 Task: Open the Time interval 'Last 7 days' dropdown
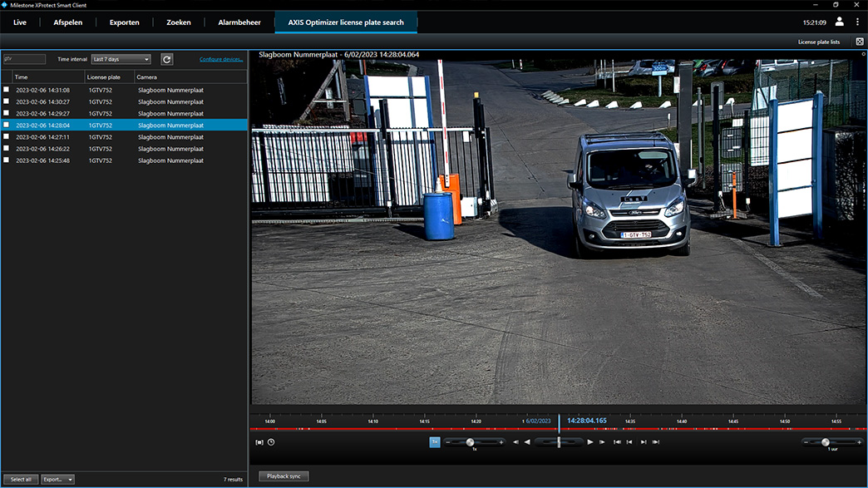[121, 59]
